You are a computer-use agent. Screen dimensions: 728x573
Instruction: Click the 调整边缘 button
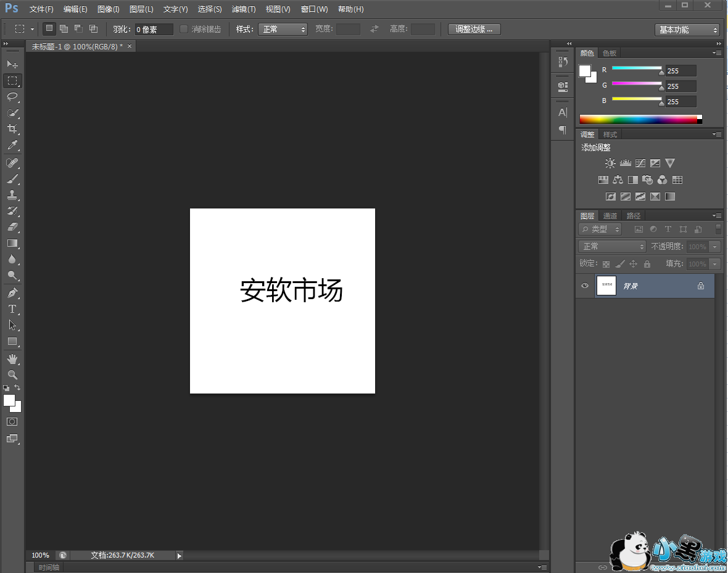pyautogui.click(x=474, y=29)
